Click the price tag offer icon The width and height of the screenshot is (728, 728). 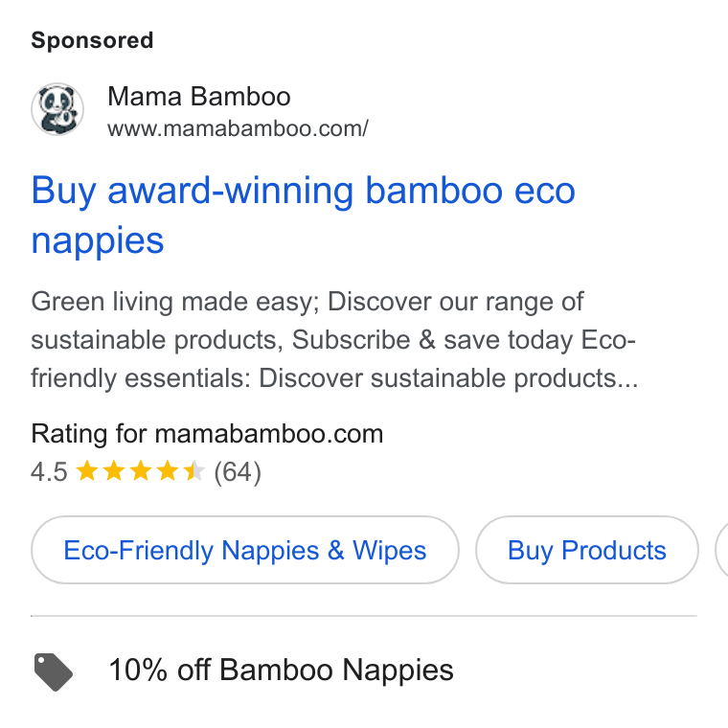coord(54,671)
